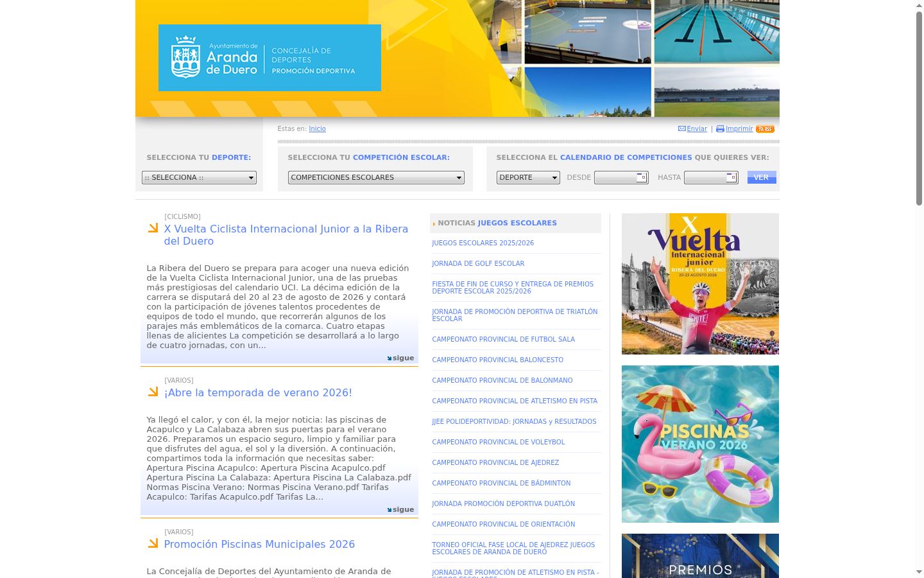Open TORNEO OFICIAL FASE LOCAL DE AJEDREZ link
The image size is (924, 578).
tap(513, 548)
